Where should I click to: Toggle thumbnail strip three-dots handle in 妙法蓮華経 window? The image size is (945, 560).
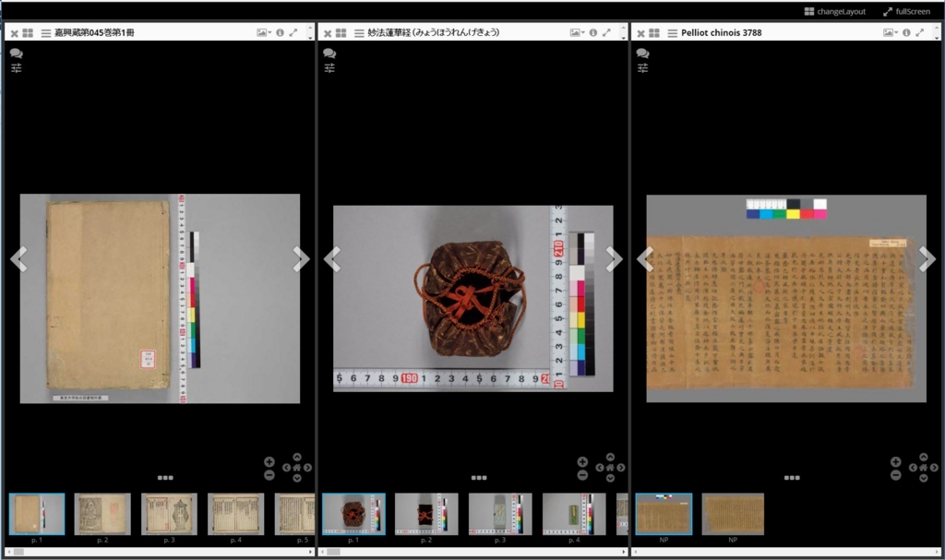pyautogui.click(x=479, y=477)
